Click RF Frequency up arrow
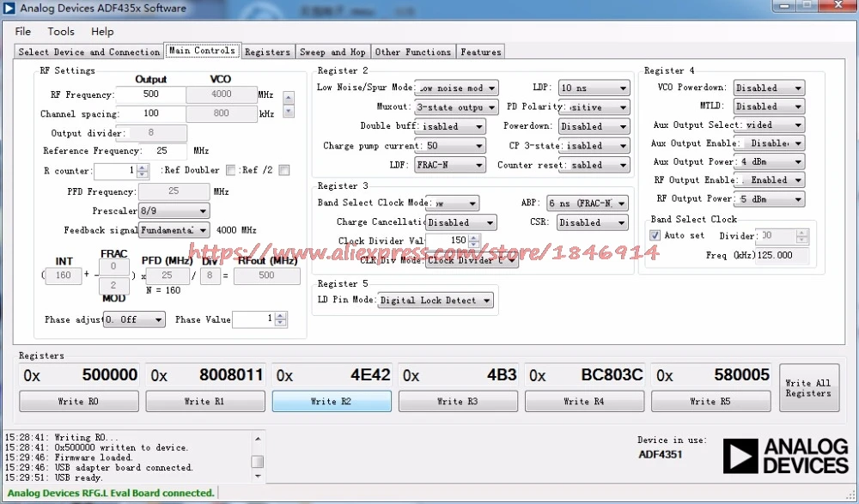The height and width of the screenshot is (504, 859). (288, 98)
